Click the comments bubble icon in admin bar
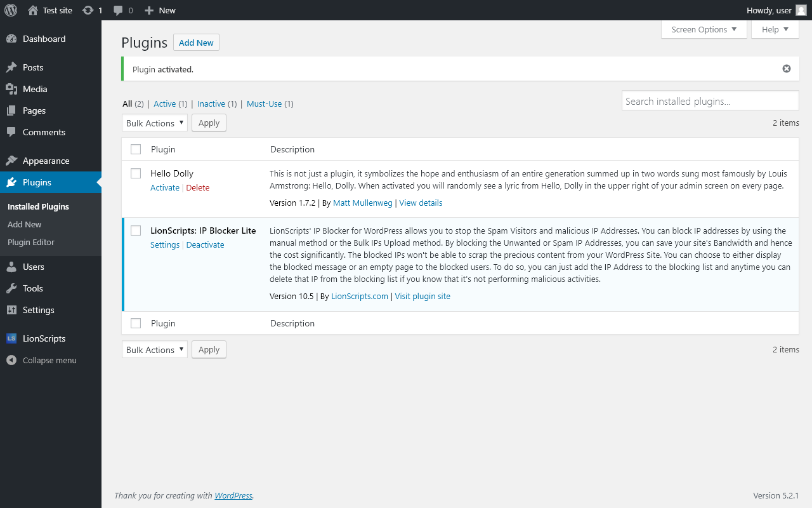The width and height of the screenshot is (812, 508). click(118, 10)
